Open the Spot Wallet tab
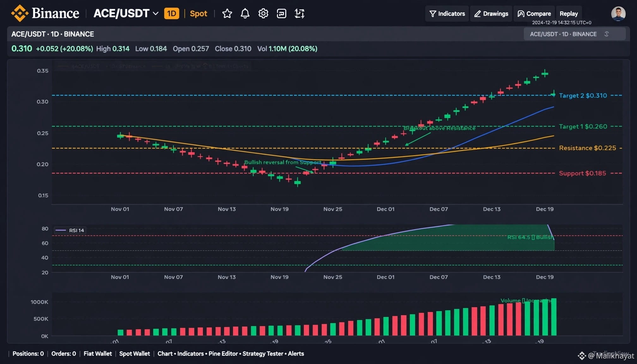Screen dimensions: 637x364 (134, 354)
